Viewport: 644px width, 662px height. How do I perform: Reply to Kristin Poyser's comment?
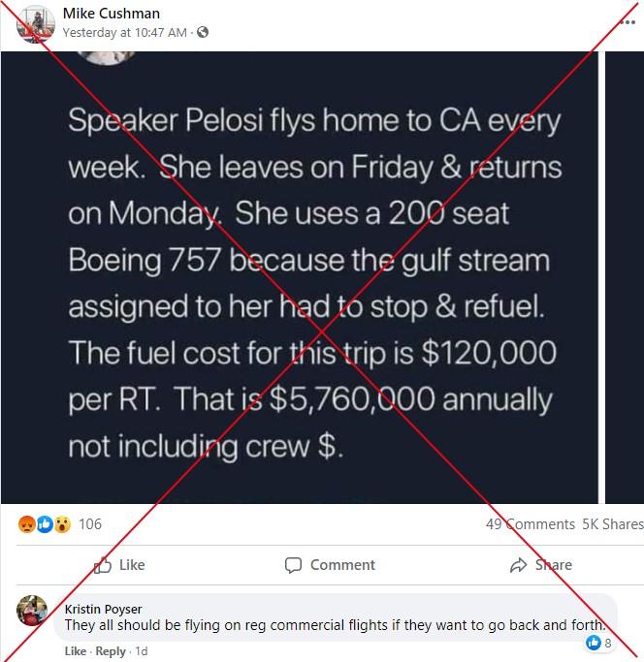[111, 651]
